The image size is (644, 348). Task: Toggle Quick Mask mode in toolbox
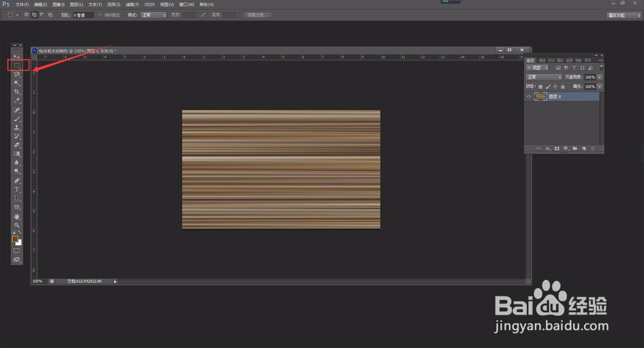[x=17, y=251]
